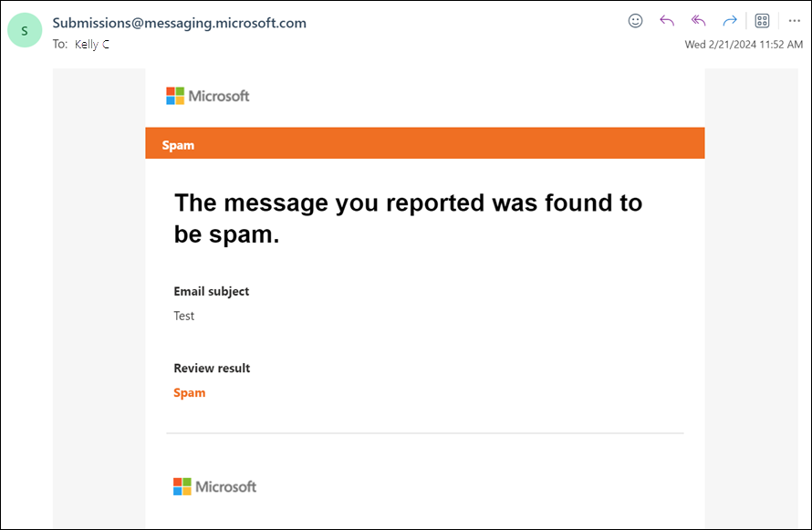This screenshot has height=530, width=812.
Task: Click the emoji reaction smiley icon
Action: (636, 21)
